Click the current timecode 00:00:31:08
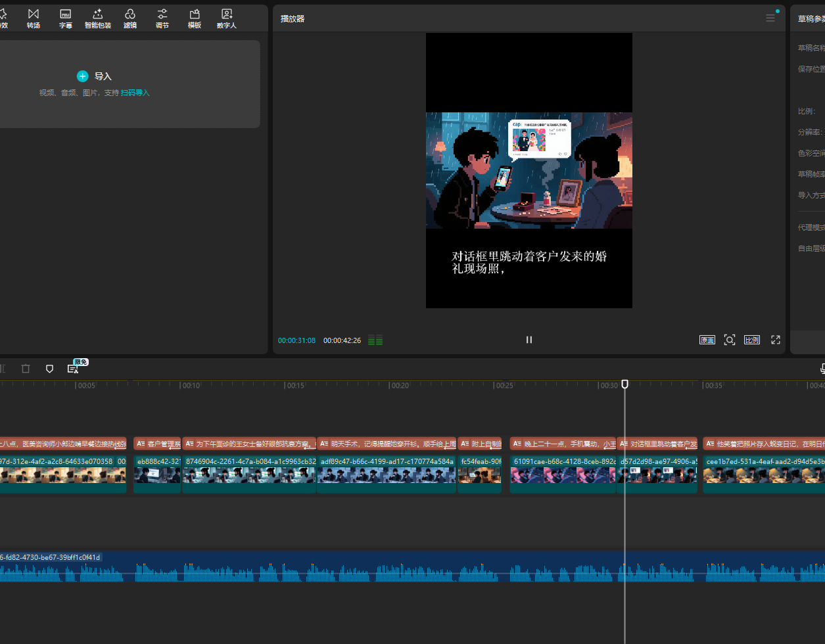Screen dimensions: 825x644 296,340
